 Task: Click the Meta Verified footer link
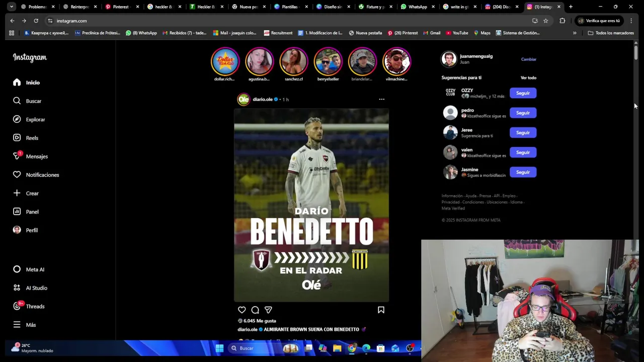(453, 208)
